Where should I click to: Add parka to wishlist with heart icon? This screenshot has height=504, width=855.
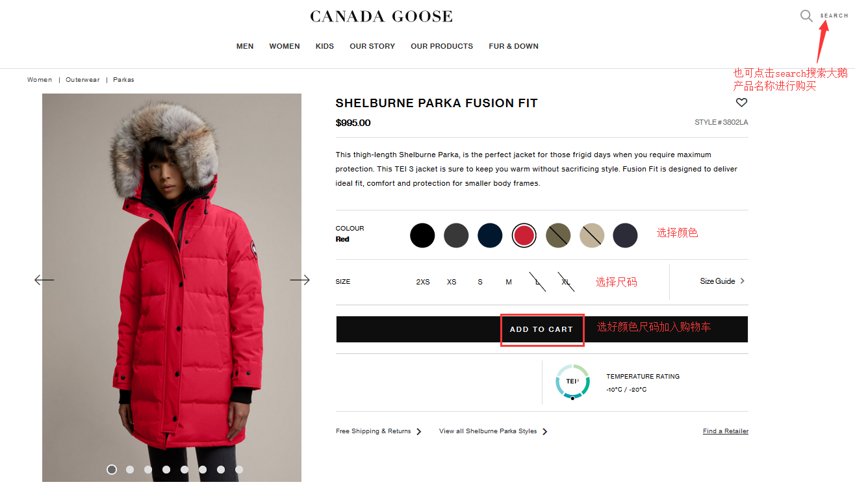point(741,103)
